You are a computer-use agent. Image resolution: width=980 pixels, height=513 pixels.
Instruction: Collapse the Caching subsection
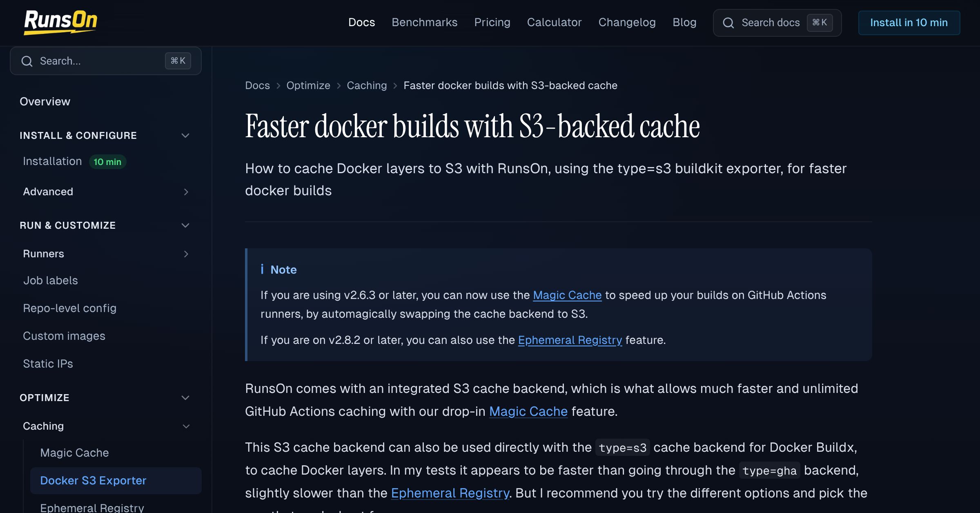point(186,426)
